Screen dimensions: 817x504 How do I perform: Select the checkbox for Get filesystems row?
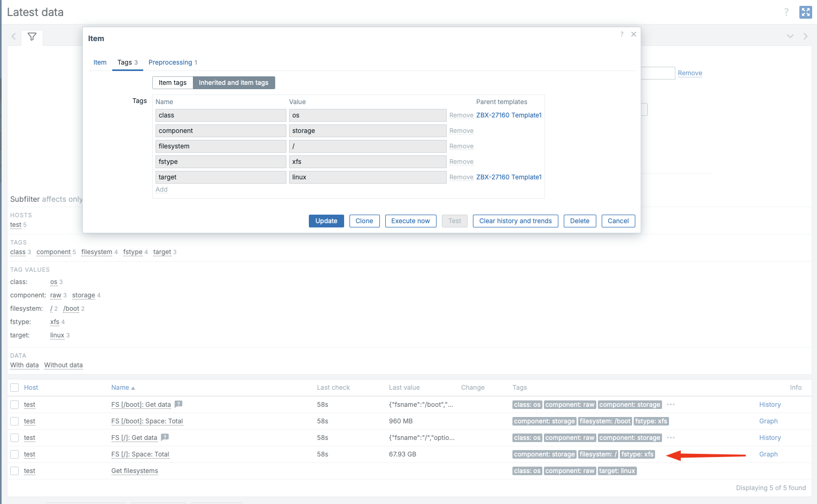[x=14, y=471]
